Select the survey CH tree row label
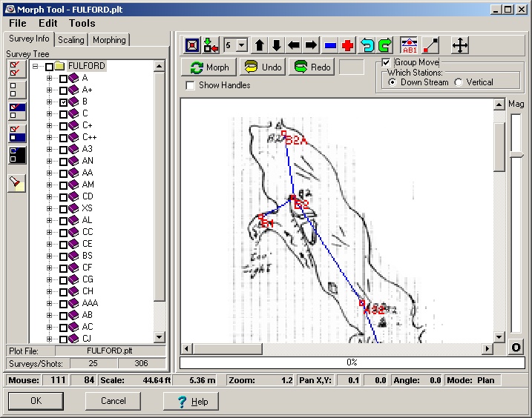The image size is (532, 418). pyautogui.click(x=88, y=291)
